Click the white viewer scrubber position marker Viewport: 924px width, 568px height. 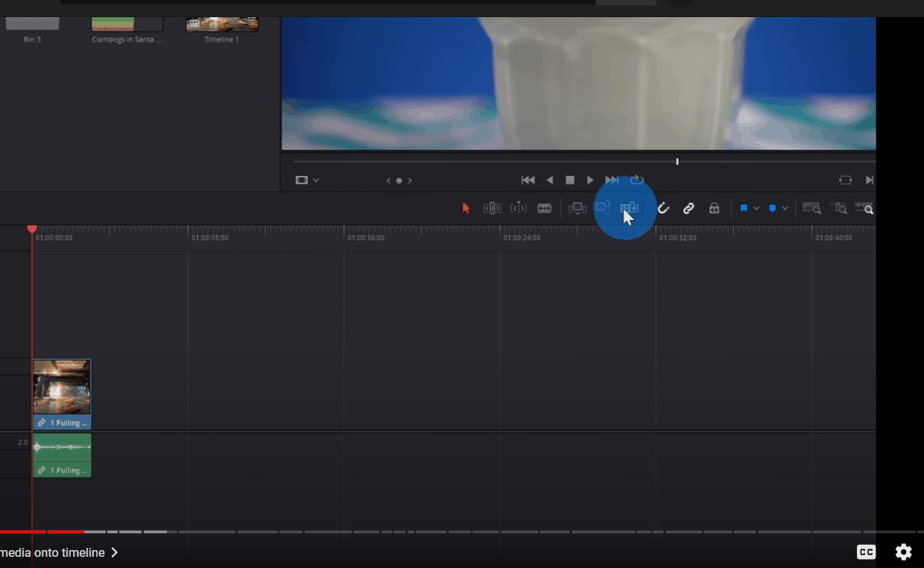677,162
